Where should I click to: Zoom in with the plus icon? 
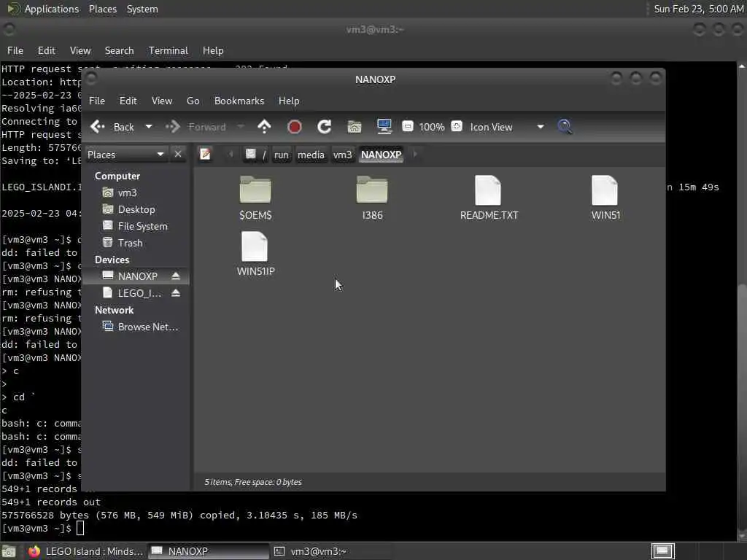[457, 126]
